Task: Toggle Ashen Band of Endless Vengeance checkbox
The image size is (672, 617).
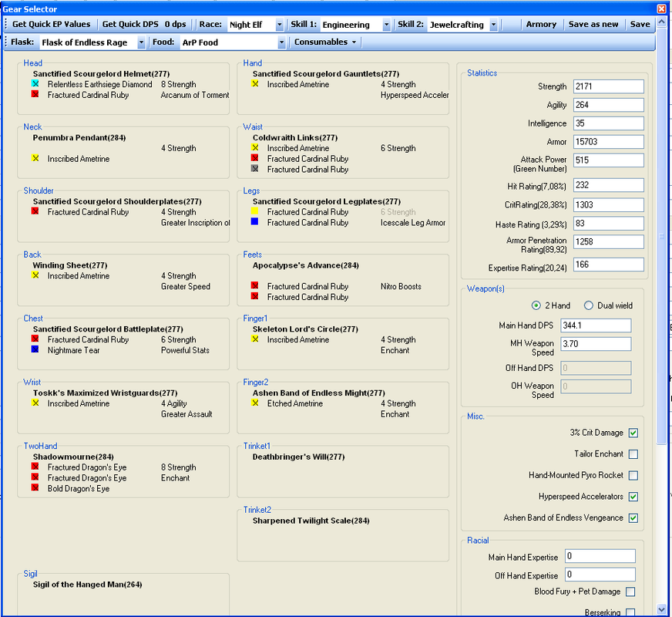Action: coord(633,518)
